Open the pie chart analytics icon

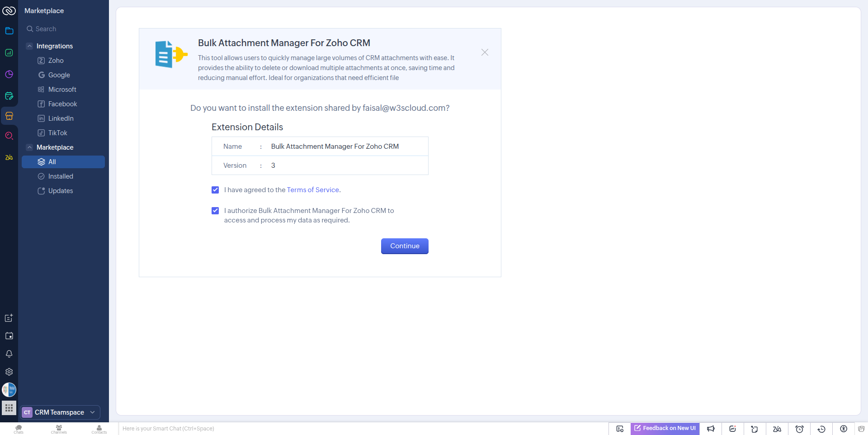pos(9,74)
